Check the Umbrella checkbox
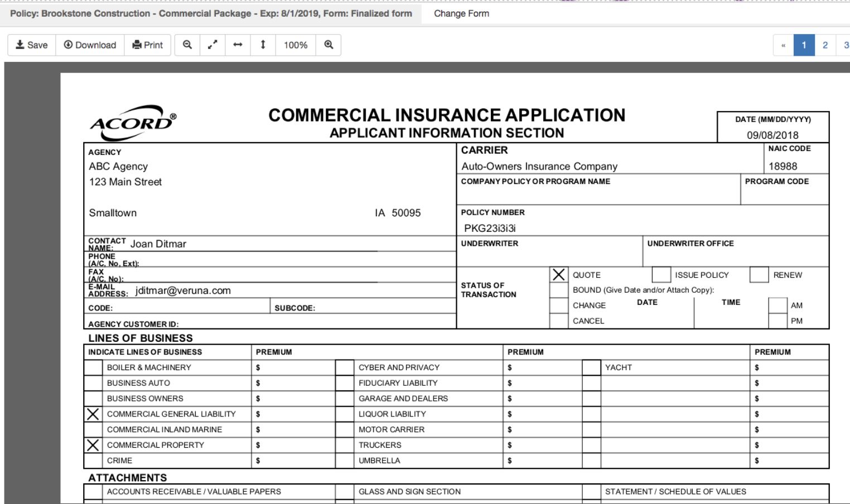850x504 pixels. [345, 461]
